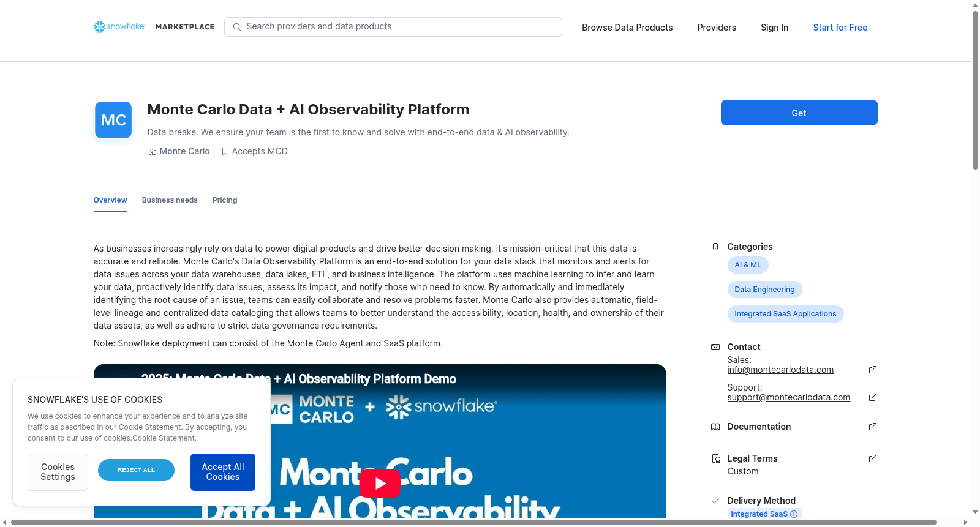
Task: Click the vertical scrollbar thumb
Action: 975,90
